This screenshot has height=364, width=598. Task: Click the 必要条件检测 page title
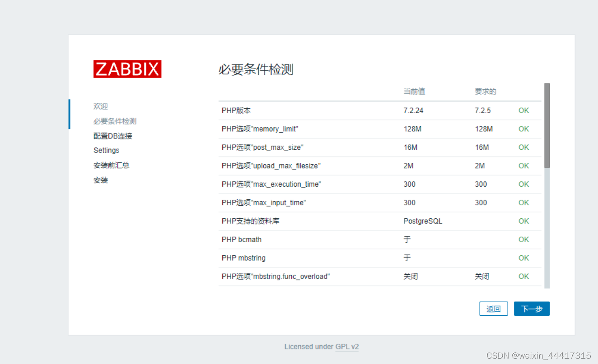[255, 70]
